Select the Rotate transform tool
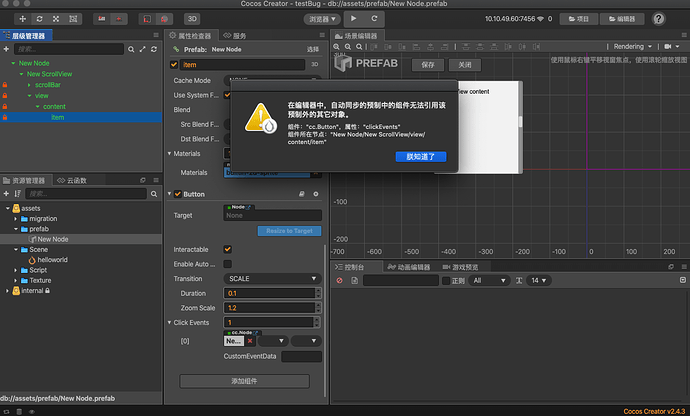This screenshot has height=416, width=690. [x=39, y=19]
